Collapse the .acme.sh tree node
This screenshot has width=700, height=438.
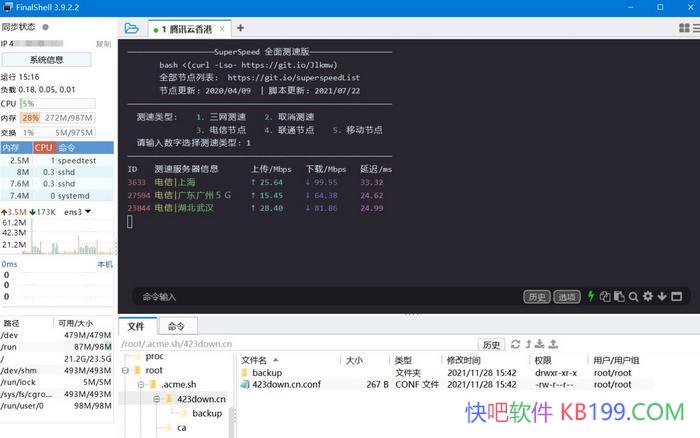141,384
